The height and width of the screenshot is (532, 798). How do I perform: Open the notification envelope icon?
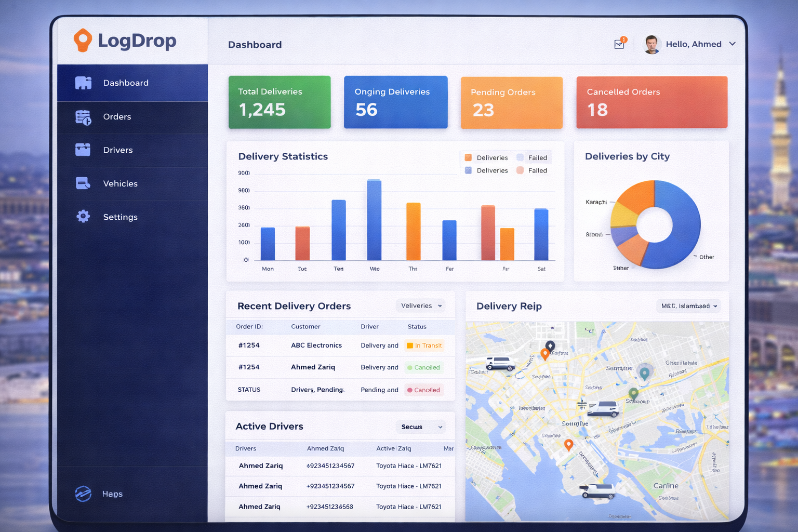point(619,44)
